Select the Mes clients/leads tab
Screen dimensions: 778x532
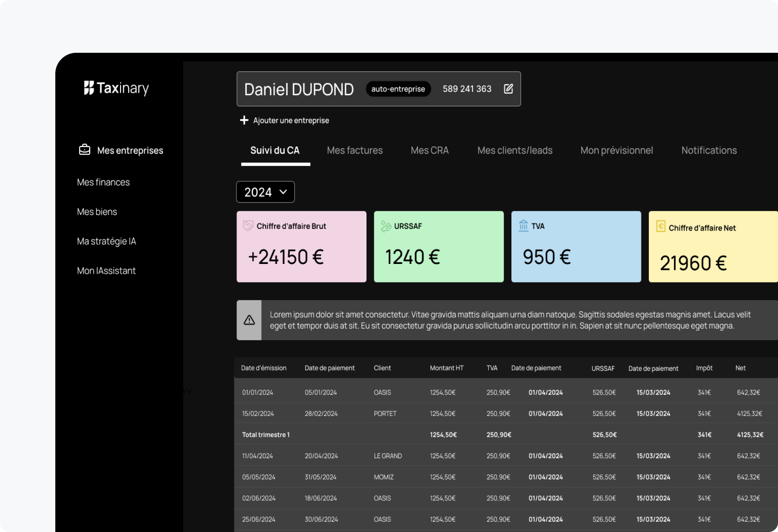point(515,151)
